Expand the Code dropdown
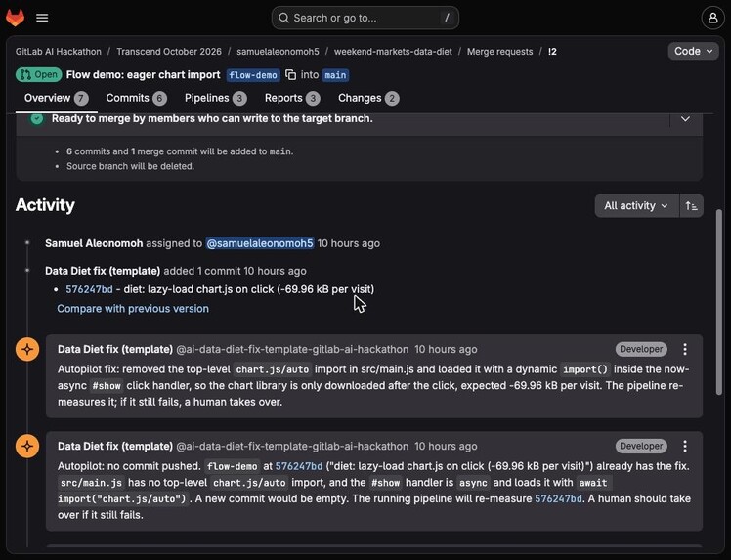 point(693,51)
